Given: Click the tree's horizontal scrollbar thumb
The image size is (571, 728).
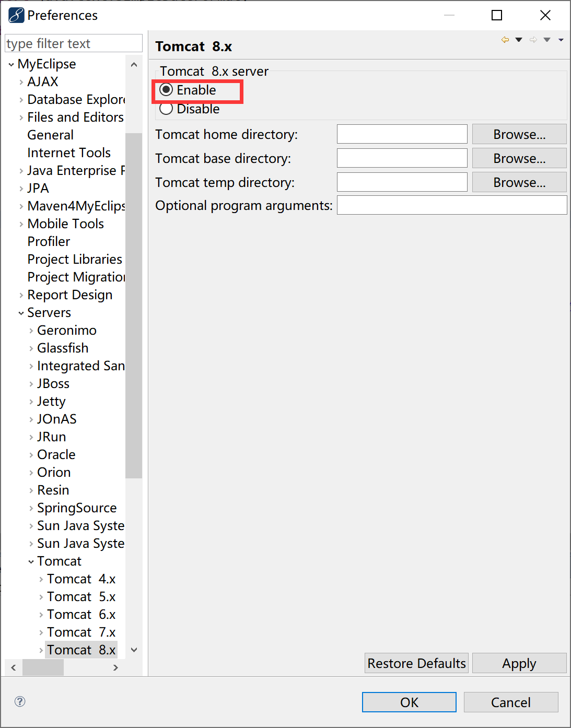Looking at the screenshot, I should tap(43, 667).
